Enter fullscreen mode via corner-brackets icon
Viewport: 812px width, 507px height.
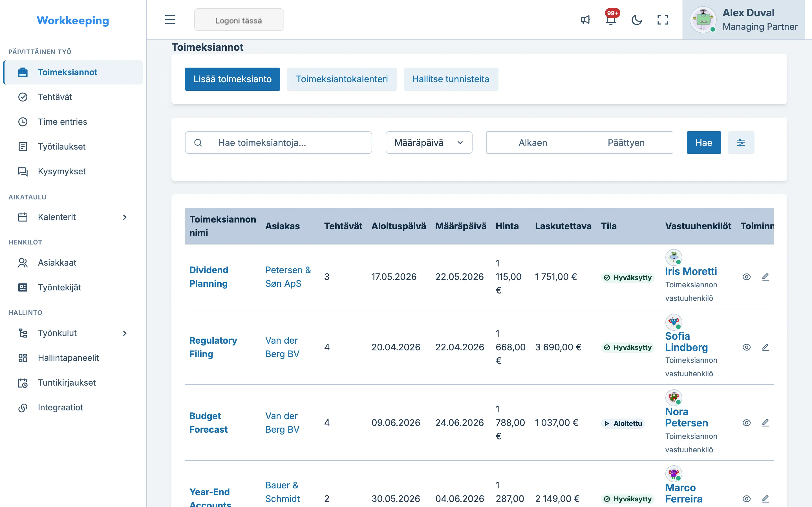click(662, 20)
